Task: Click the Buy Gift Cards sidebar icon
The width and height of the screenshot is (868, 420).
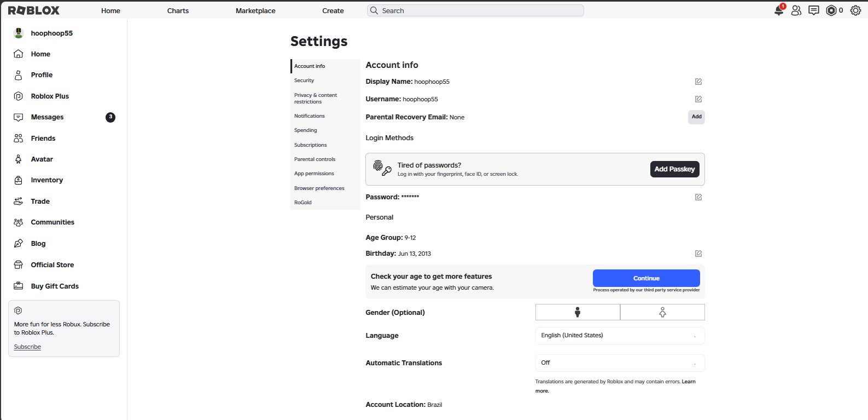Action: pos(19,286)
